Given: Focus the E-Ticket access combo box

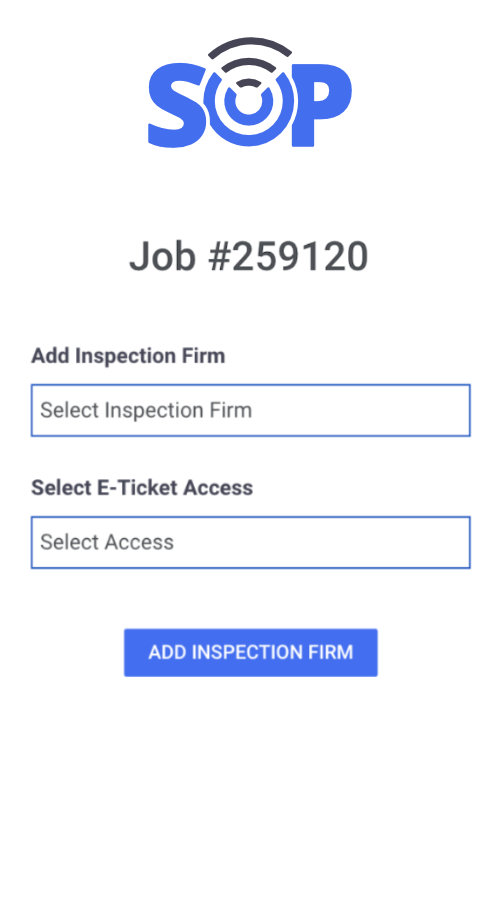Looking at the screenshot, I should point(251,542).
